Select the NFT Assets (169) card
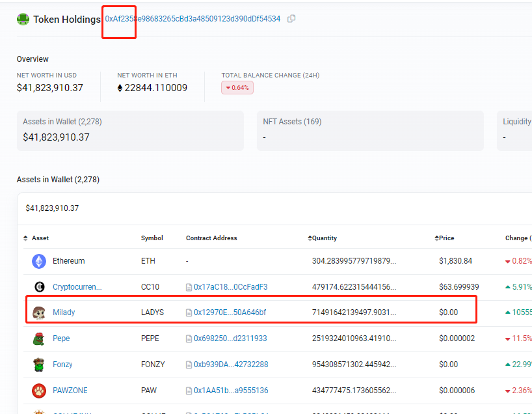The height and width of the screenshot is (414, 532). point(369,130)
